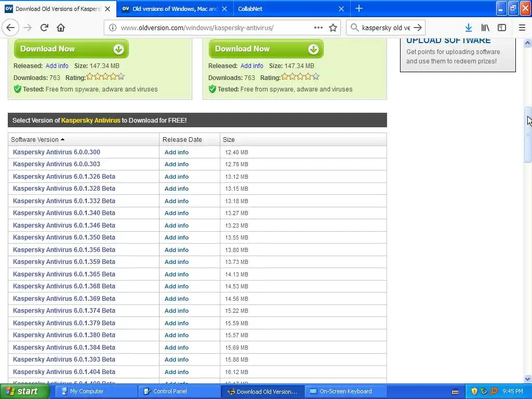Click the orange magnifier tray icon
Image resolution: width=532 pixels, height=399 pixels.
(494, 392)
